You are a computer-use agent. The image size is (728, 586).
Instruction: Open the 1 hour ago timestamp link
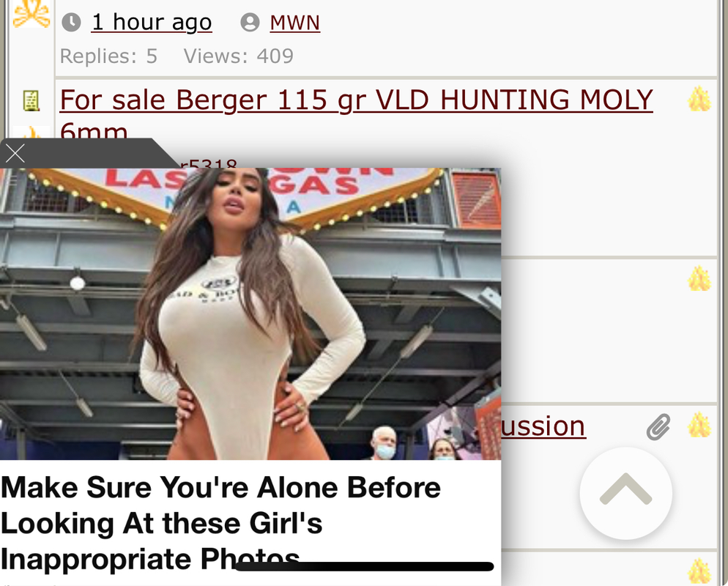pyautogui.click(x=152, y=22)
